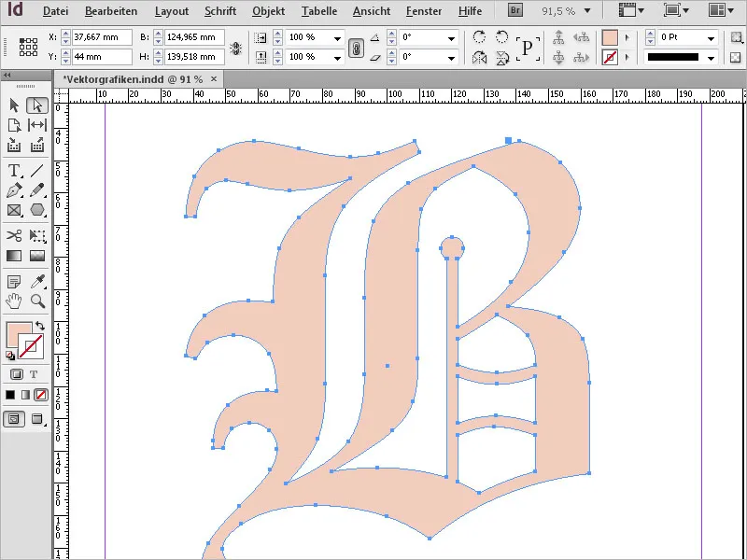Open Adobe Bridge via the Br icon
Screen dimensions: 747x560
pyautogui.click(x=515, y=10)
